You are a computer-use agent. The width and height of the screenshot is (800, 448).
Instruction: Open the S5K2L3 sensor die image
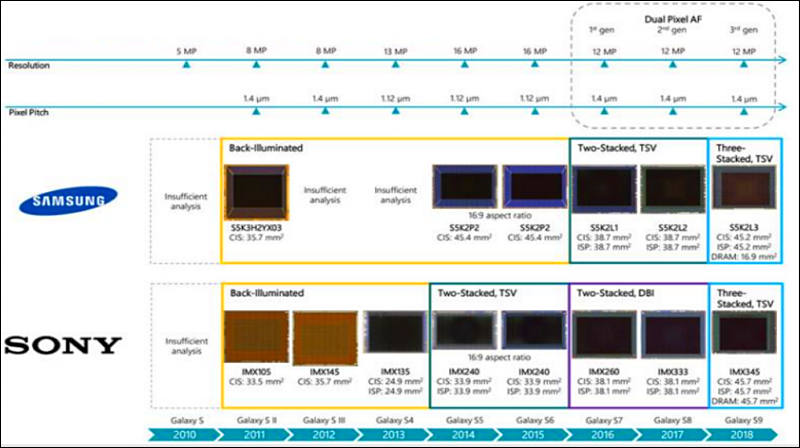tap(744, 187)
